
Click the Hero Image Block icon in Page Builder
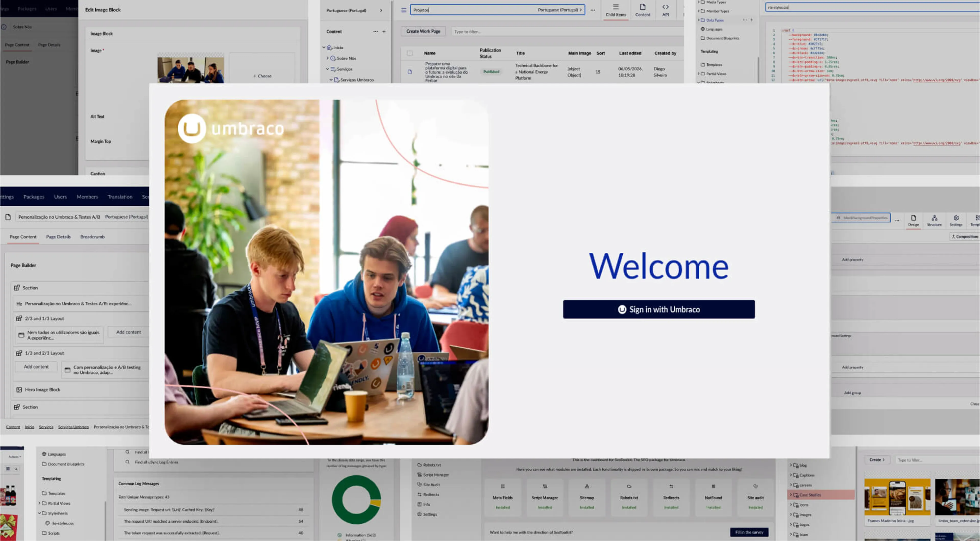(19, 390)
